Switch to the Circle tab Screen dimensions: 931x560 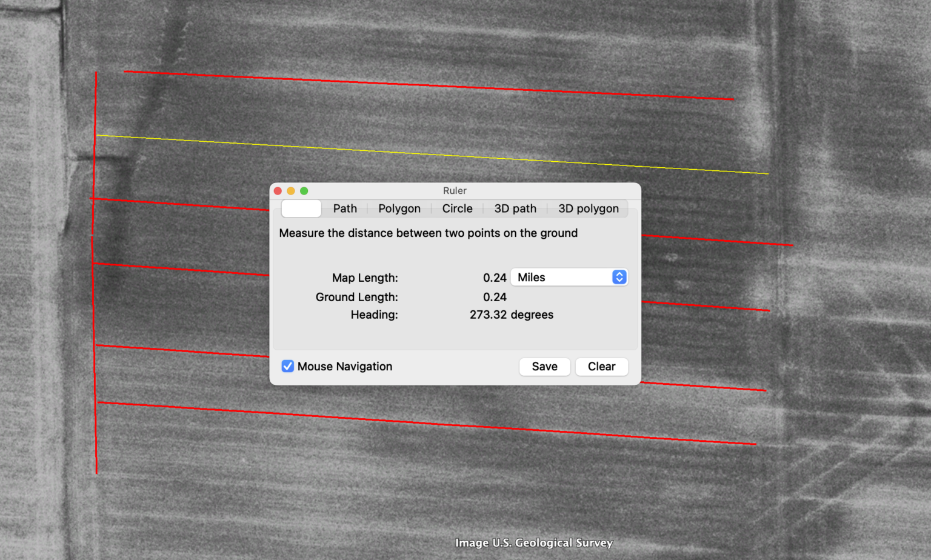point(456,208)
